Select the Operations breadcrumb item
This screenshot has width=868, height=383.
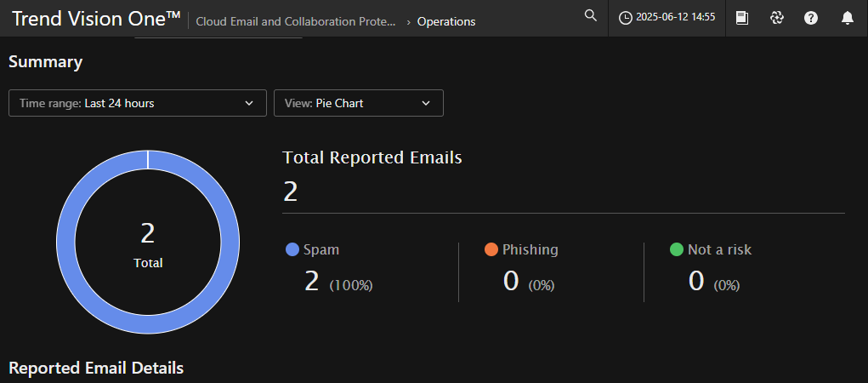pyautogui.click(x=446, y=21)
